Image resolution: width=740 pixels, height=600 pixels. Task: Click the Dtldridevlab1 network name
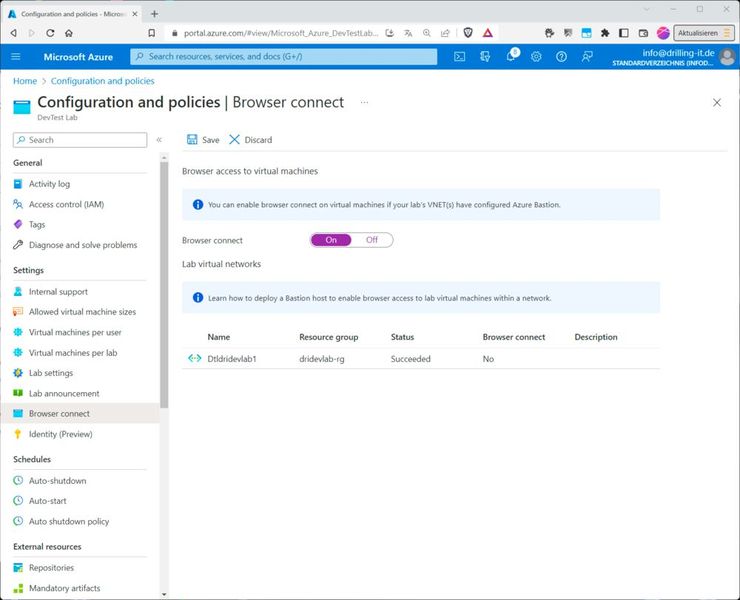click(x=232, y=359)
